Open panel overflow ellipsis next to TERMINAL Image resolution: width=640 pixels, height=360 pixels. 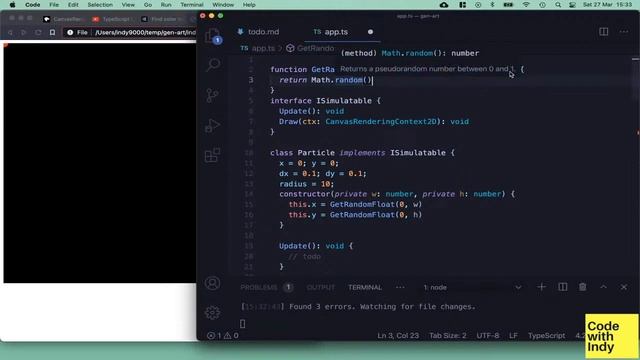[400, 287]
